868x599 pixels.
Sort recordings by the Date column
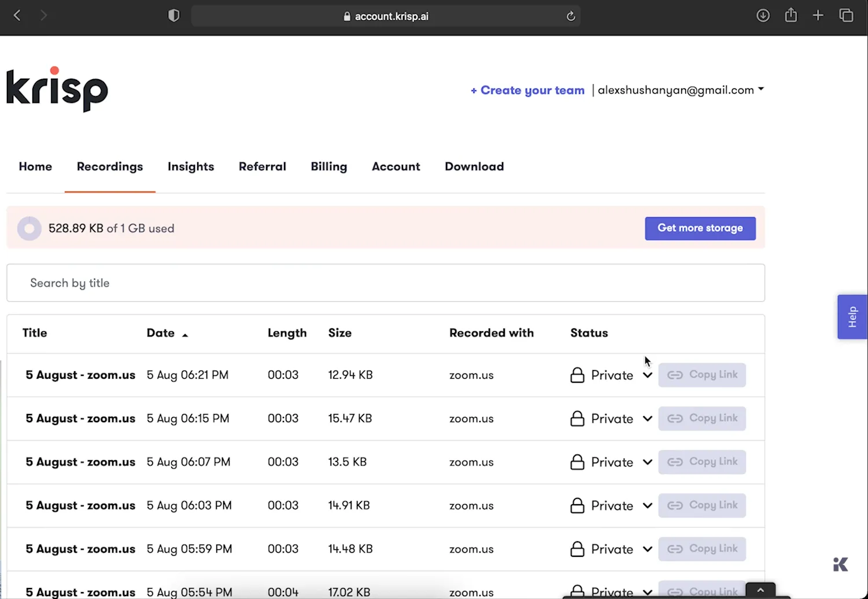(167, 333)
